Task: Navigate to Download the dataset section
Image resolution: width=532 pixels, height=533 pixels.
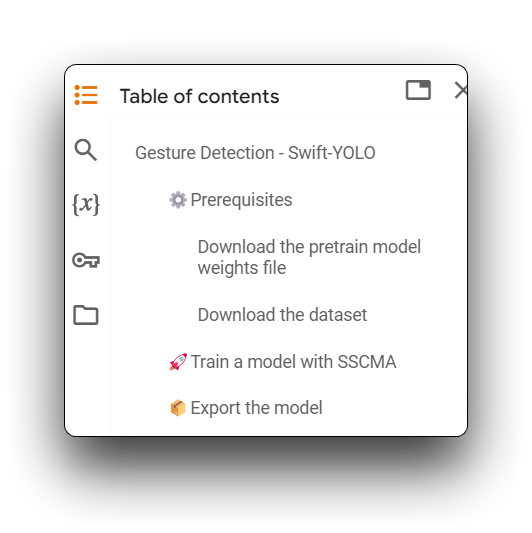Action: tap(282, 315)
